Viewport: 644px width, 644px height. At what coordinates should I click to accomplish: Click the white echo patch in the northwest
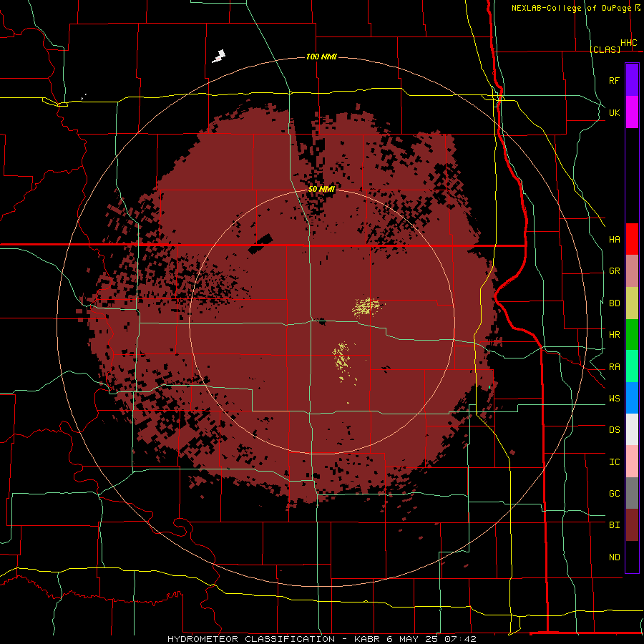pos(219,57)
